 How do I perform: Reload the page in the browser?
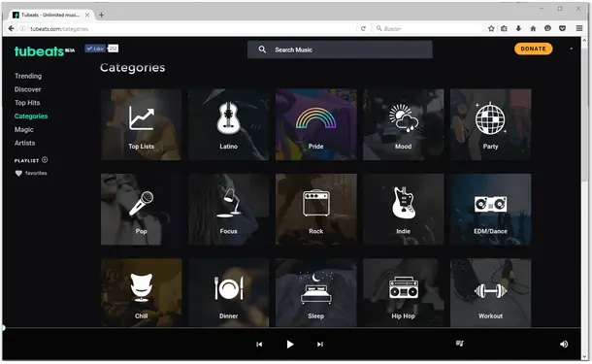coord(363,28)
